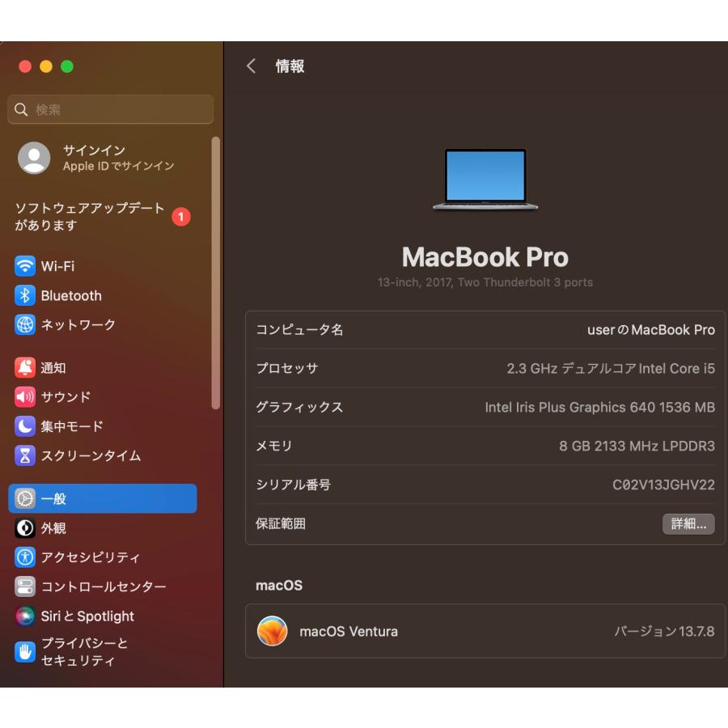
Task: Click computer name 'user の MacBook Pro'
Action: point(651,330)
